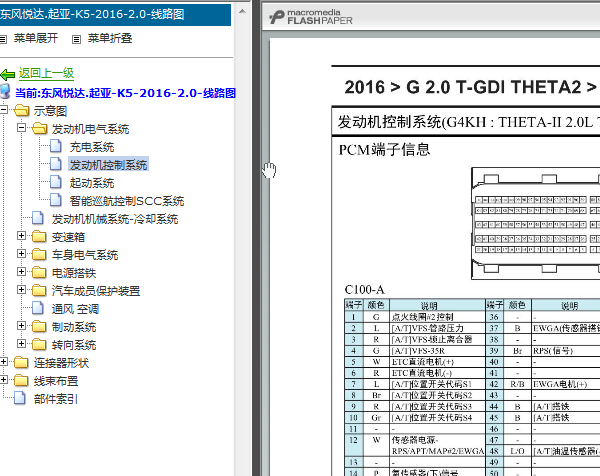Open the 通风,空调 page
Viewport: 600px width, 476px height.
click(x=75, y=309)
